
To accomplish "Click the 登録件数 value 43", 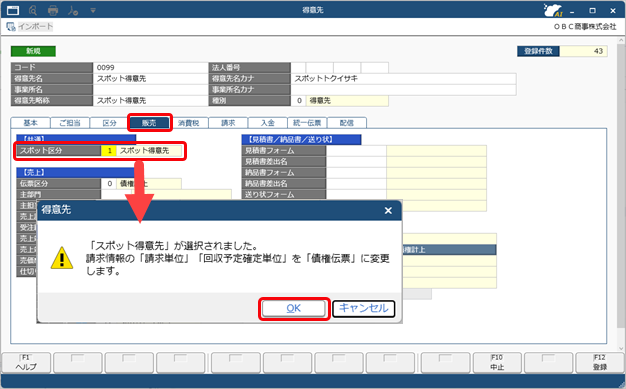I will coord(583,51).
